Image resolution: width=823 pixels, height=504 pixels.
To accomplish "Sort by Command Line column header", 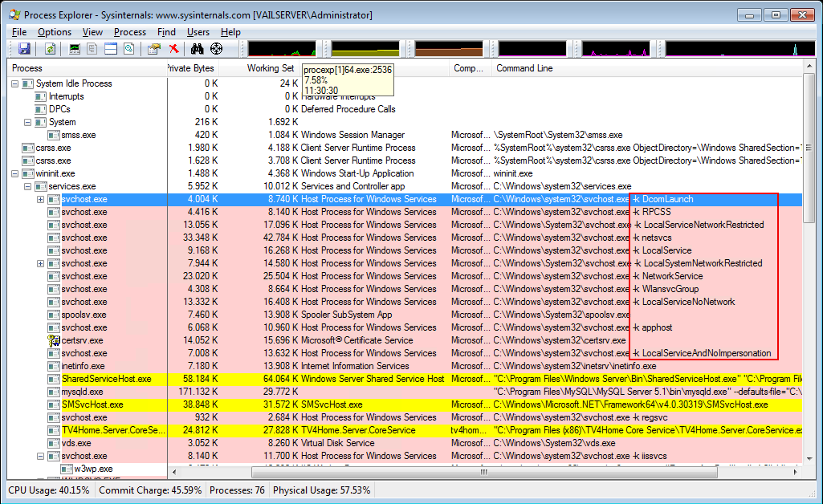I will coord(646,68).
